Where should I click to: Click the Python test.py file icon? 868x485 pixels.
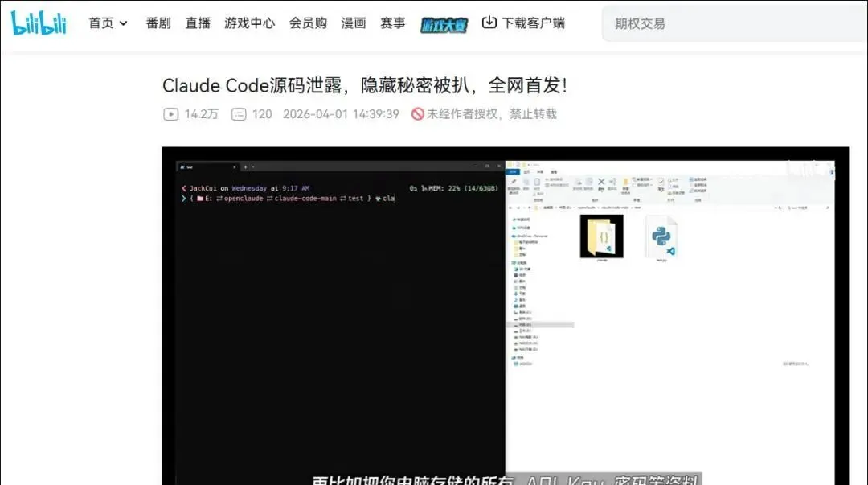(661, 236)
